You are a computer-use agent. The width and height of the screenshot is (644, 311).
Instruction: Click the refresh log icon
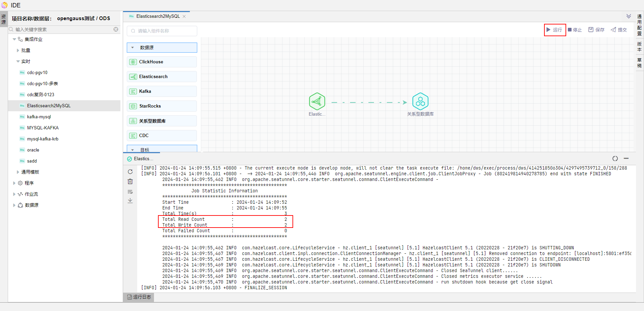tap(130, 172)
